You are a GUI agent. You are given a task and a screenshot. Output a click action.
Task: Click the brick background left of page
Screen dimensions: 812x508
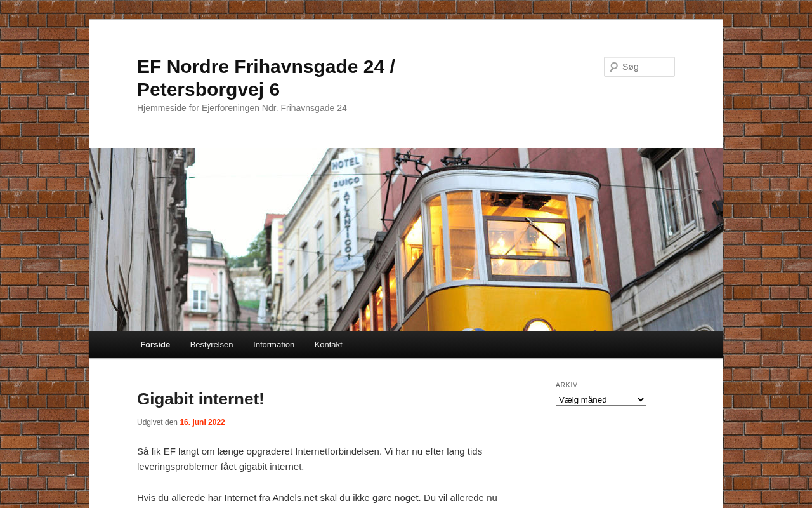click(x=44, y=254)
